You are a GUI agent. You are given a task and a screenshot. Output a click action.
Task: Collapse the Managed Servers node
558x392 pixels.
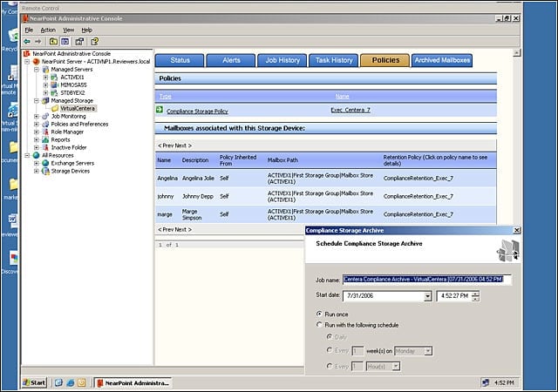(37, 70)
